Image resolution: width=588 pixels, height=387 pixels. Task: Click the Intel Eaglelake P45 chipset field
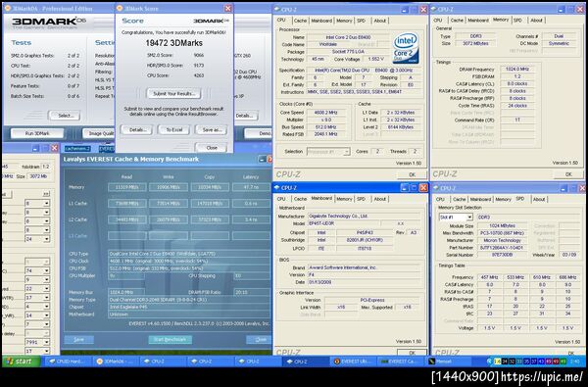[188, 307]
